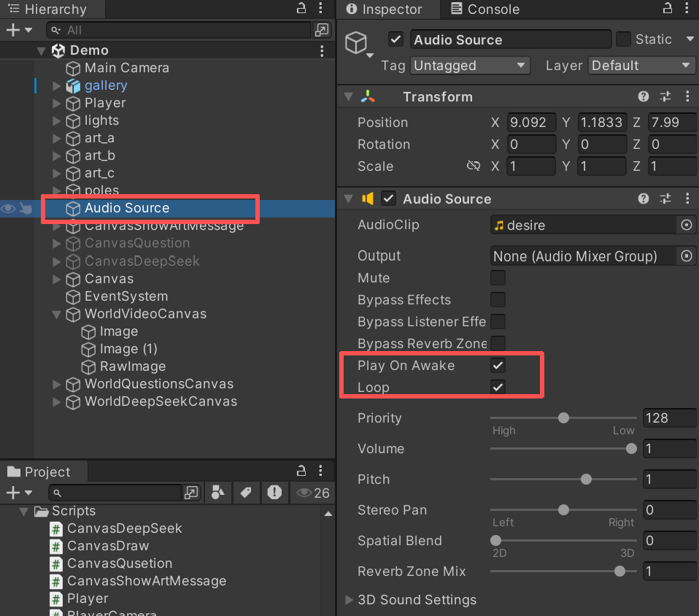Viewport: 699px width, 616px height.
Task: Select EventSystem in Hierarchy
Action: (126, 296)
